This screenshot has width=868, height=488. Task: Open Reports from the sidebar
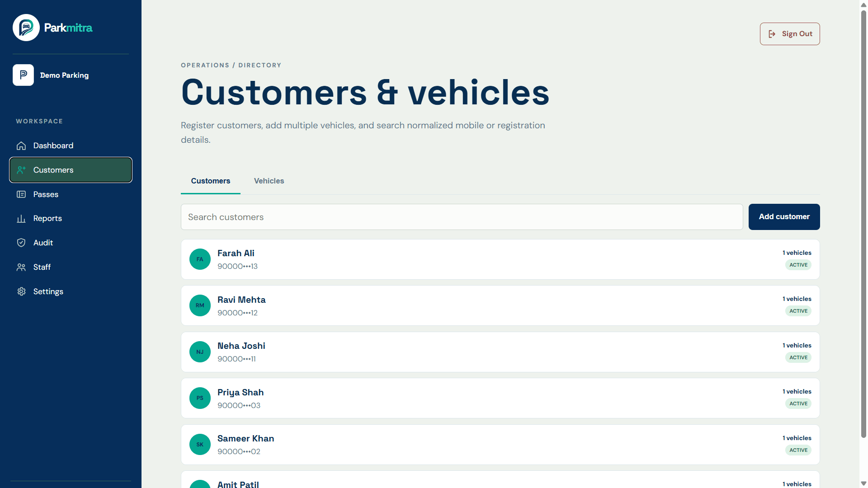(x=71, y=219)
